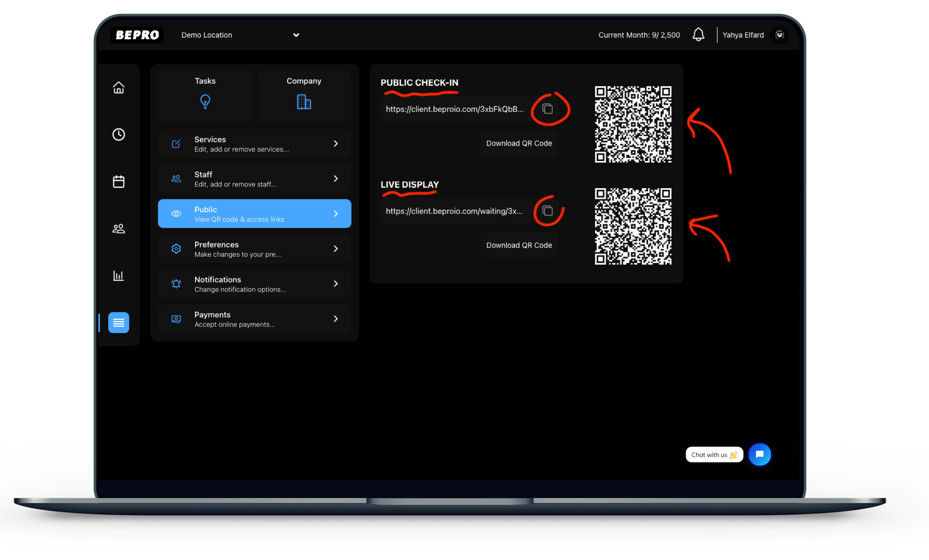Screen dimensions: 929x560
Task: Click the Chat with us label
Action: click(714, 454)
